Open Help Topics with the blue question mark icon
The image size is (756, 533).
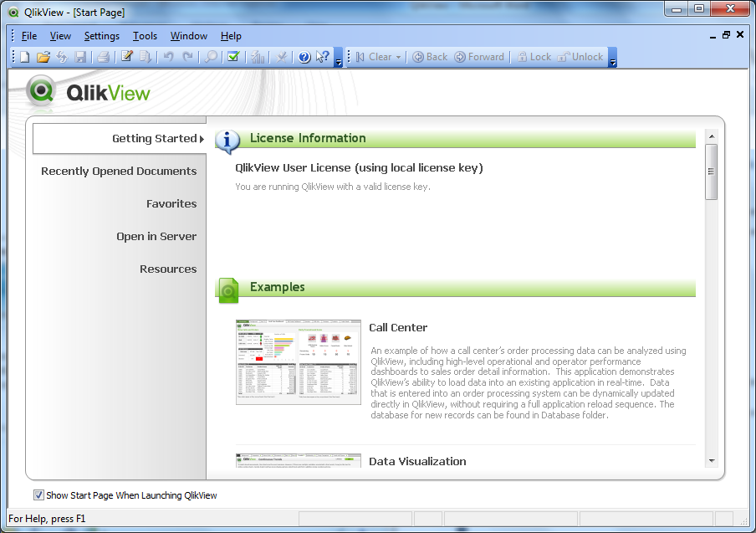click(x=304, y=57)
